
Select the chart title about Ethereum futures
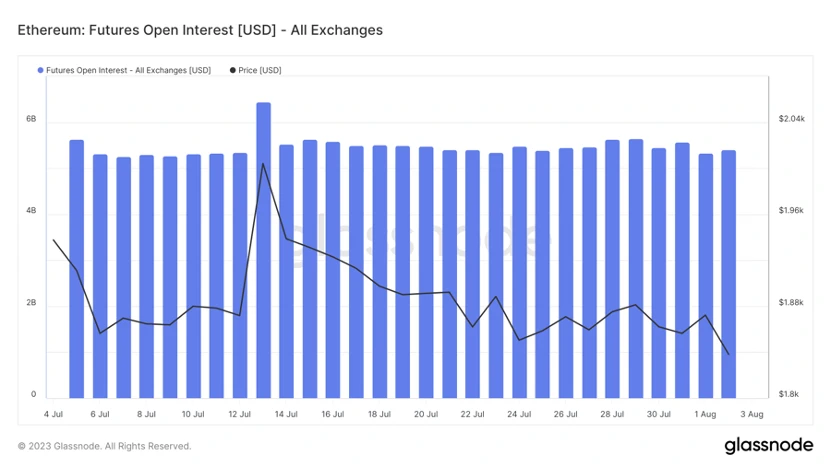click(200, 30)
